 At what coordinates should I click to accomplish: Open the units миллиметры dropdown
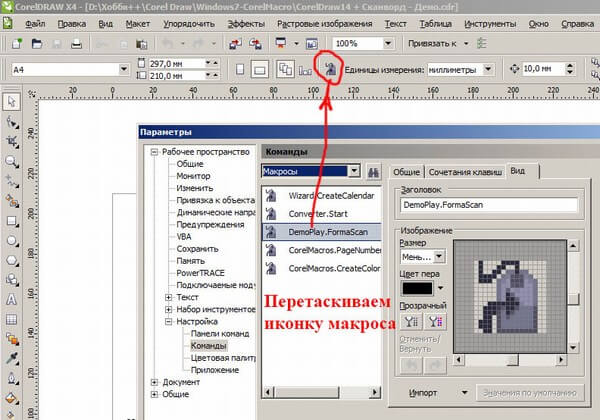[x=488, y=70]
